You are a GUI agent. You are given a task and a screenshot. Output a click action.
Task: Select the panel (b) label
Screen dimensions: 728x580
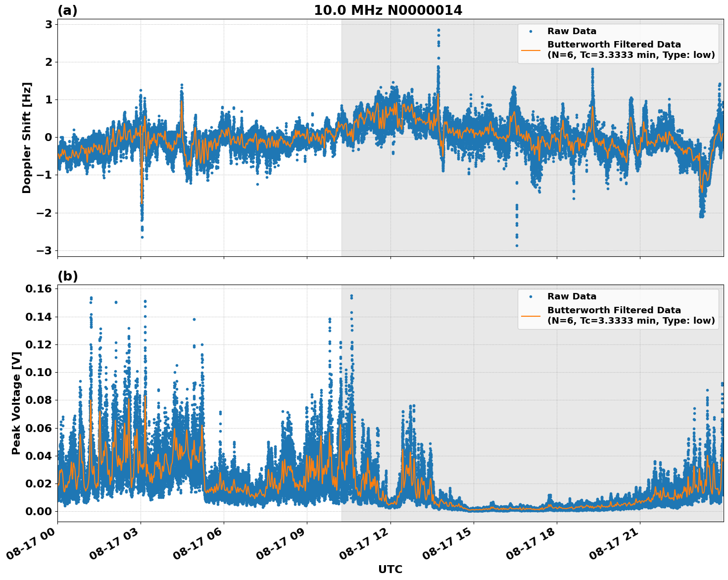click(x=68, y=276)
